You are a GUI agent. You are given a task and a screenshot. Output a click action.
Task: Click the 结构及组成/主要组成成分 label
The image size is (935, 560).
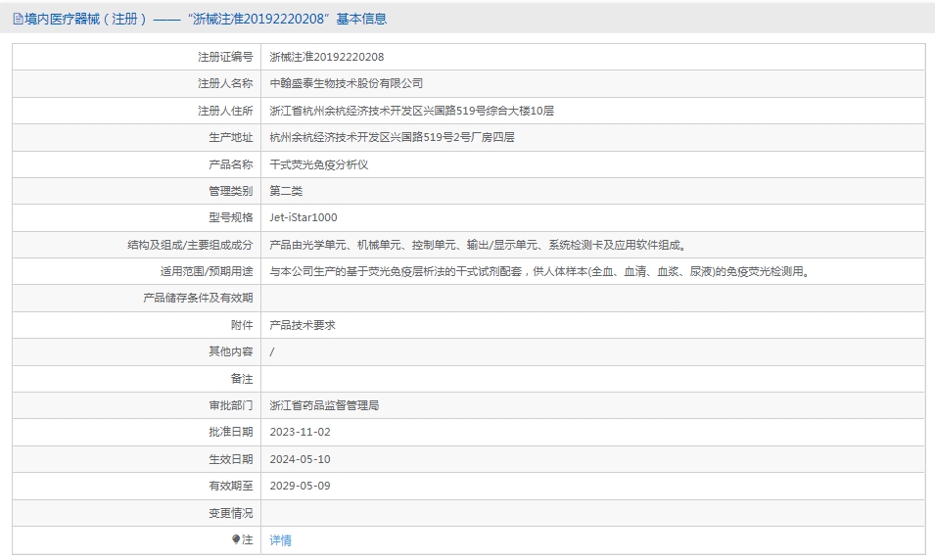190,245
